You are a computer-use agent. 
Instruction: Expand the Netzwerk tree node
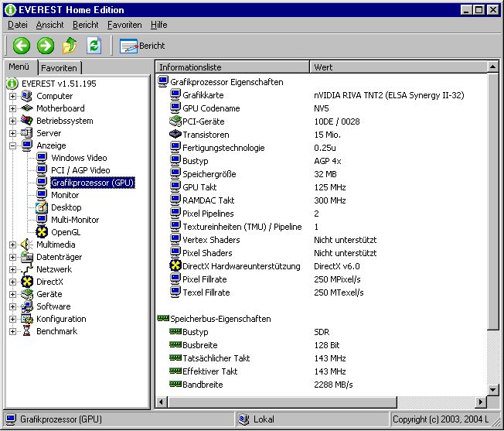pos(12,269)
